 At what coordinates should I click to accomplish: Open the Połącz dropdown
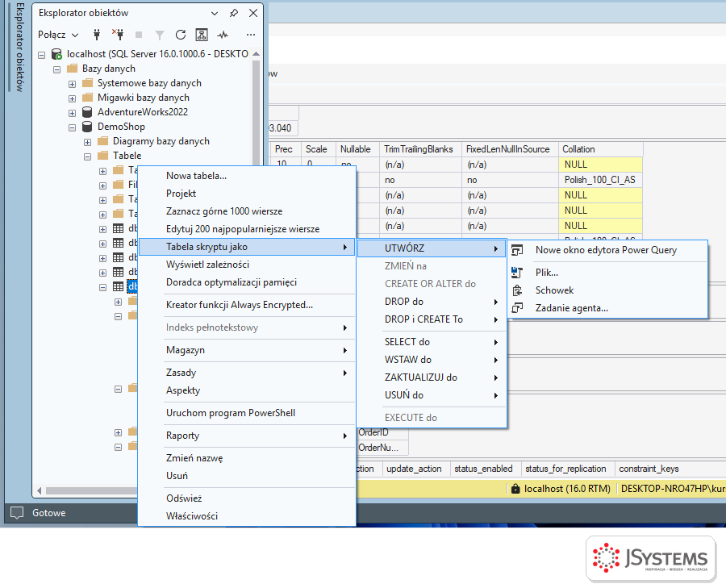58,34
